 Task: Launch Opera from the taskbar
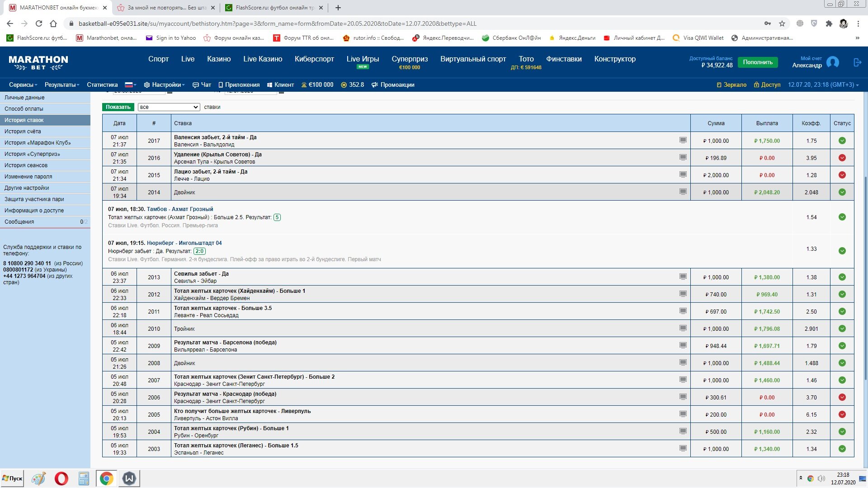[61, 478]
